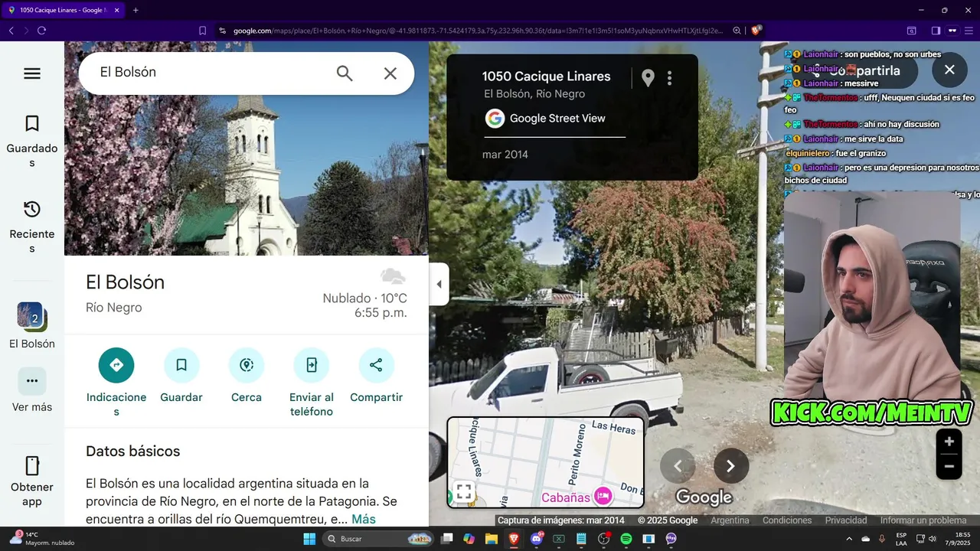Zoom in Street View with plus
Viewport: 980px width, 551px height.
point(949,442)
